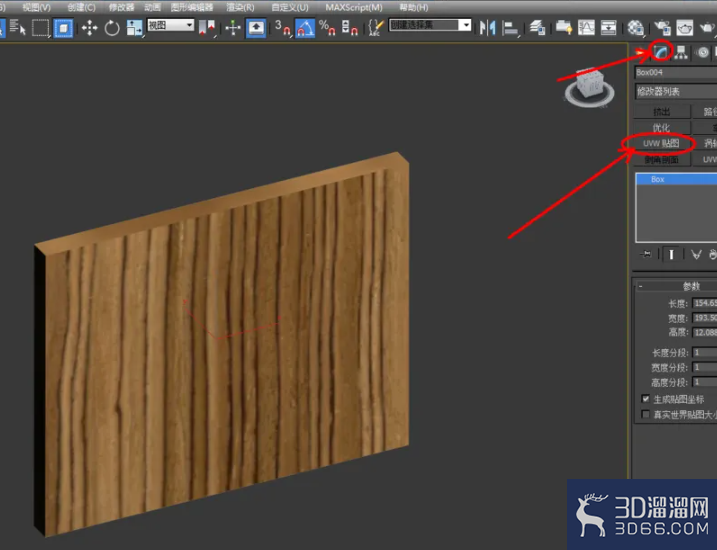Click the Use Pivot Point Center icon
717x550 pixels.
pos(207,28)
